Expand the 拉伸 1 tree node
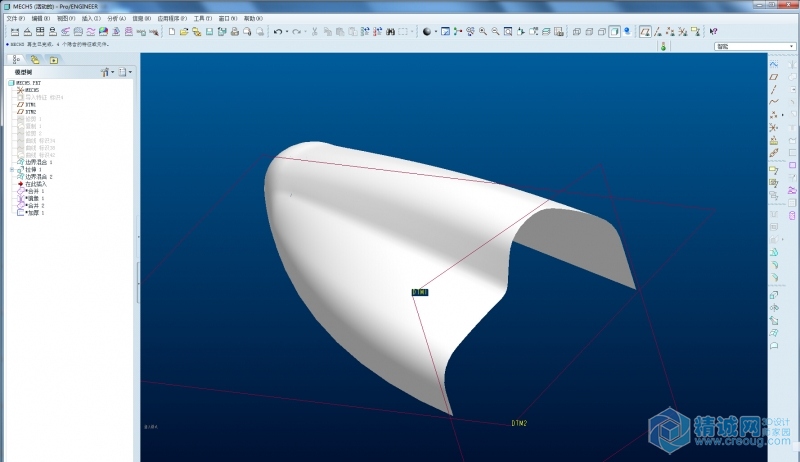Screen dimensions: 800x462 click(x=12, y=169)
